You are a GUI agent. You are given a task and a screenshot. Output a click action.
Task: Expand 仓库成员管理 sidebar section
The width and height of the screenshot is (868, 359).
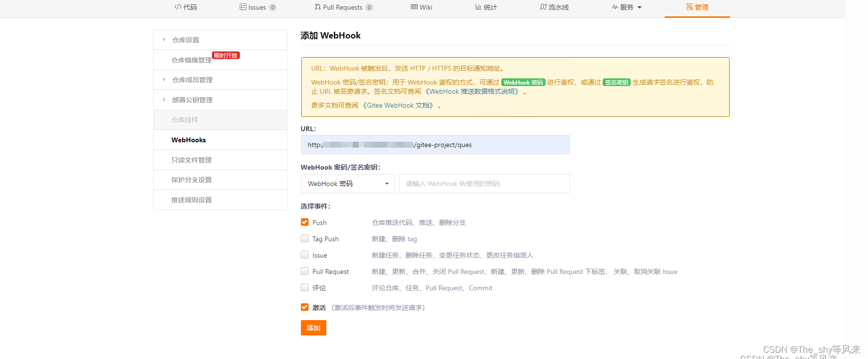click(220, 80)
